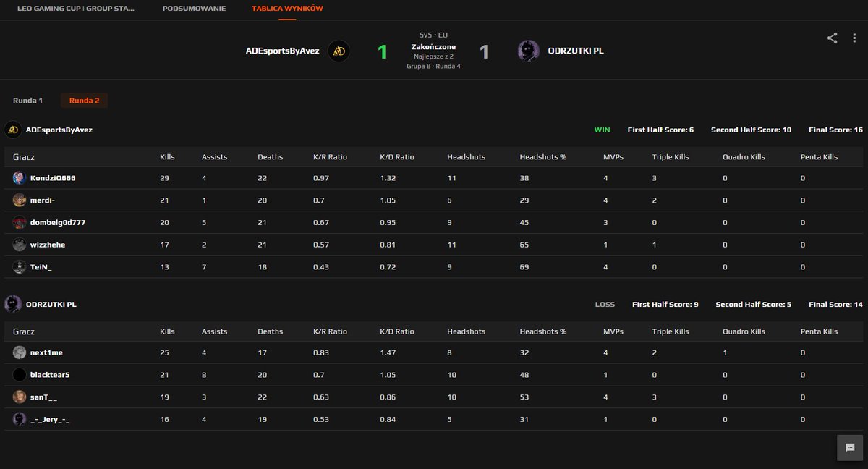Click the ADEsportsByAvez team logo

click(x=337, y=51)
